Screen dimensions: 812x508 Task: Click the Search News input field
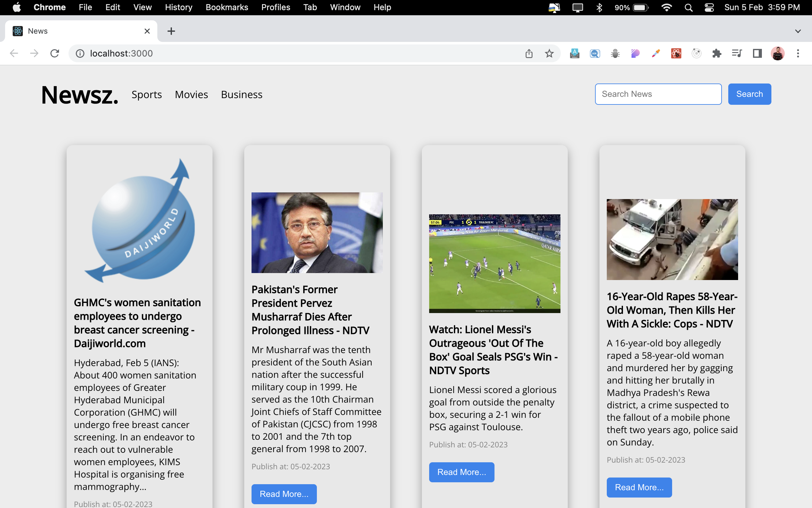click(658, 94)
